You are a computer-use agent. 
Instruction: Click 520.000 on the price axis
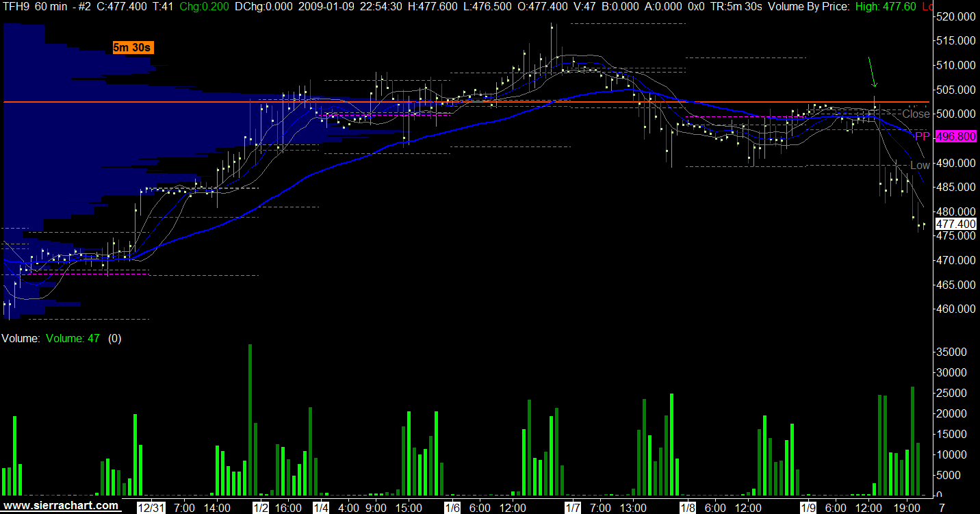coord(955,17)
